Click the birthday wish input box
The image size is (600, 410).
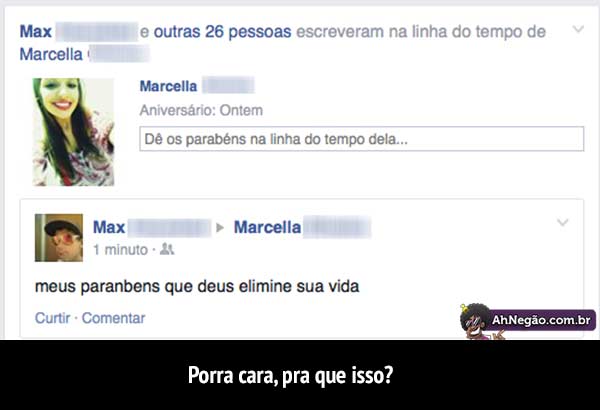click(x=362, y=139)
